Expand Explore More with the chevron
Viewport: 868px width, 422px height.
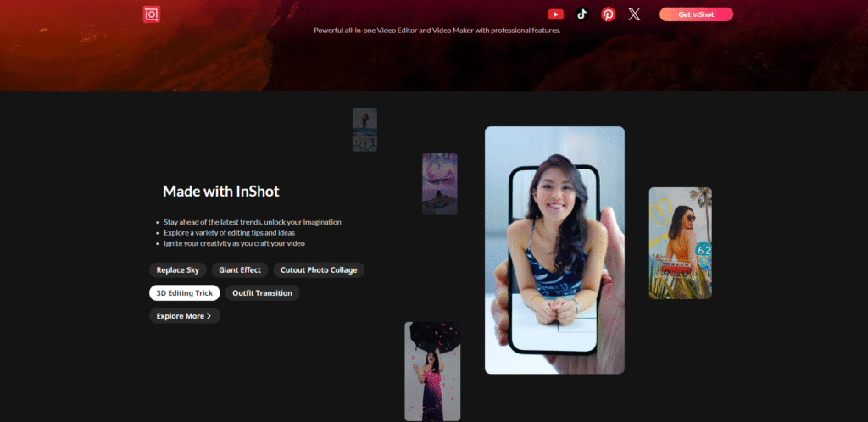click(185, 316)
